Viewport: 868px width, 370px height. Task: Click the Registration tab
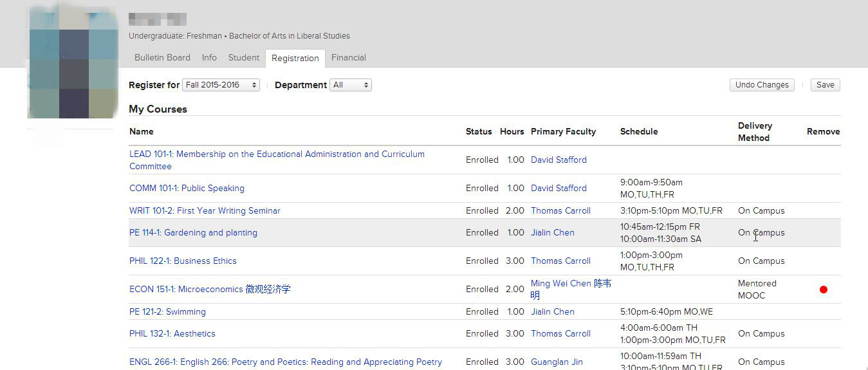[295, 58]
